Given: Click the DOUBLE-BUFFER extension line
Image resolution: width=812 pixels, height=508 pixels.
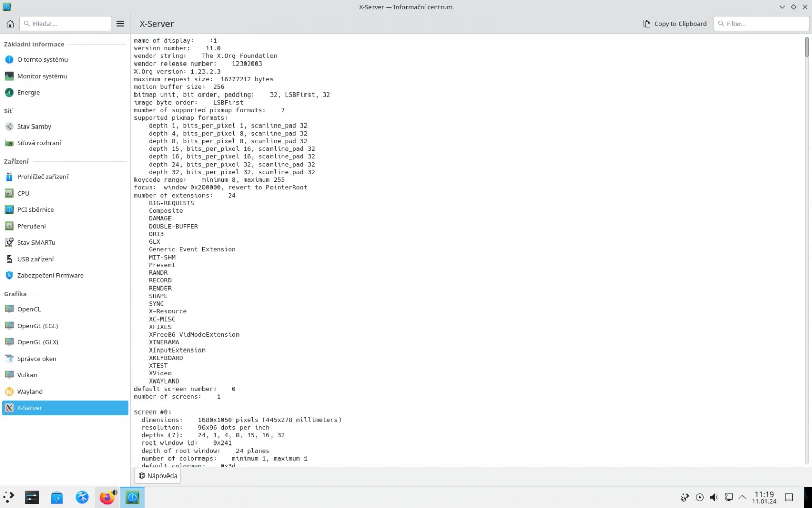Looking at the screenshot, I should point(174,227).
